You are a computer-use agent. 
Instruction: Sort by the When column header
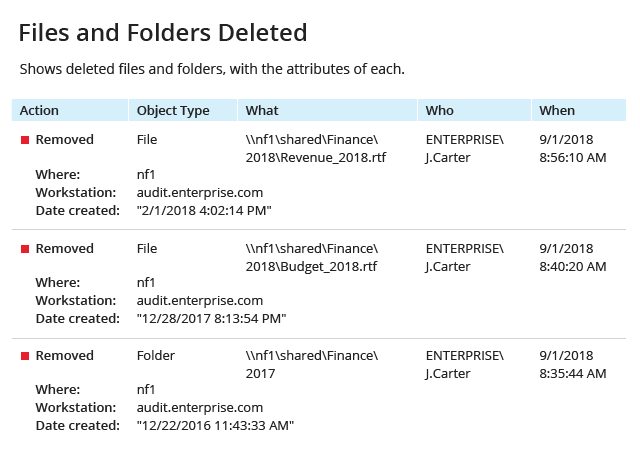coord(579,110)
